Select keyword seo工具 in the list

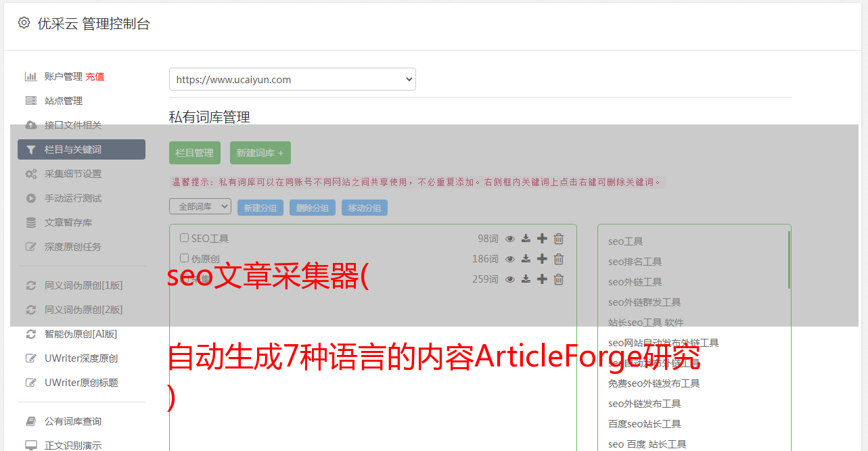(625, 241)
